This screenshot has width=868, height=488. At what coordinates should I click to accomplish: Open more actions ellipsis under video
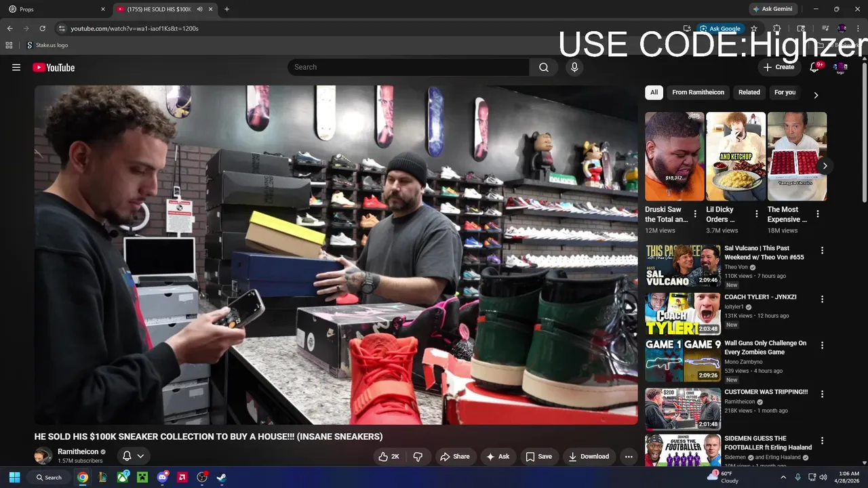pos(629,457)
